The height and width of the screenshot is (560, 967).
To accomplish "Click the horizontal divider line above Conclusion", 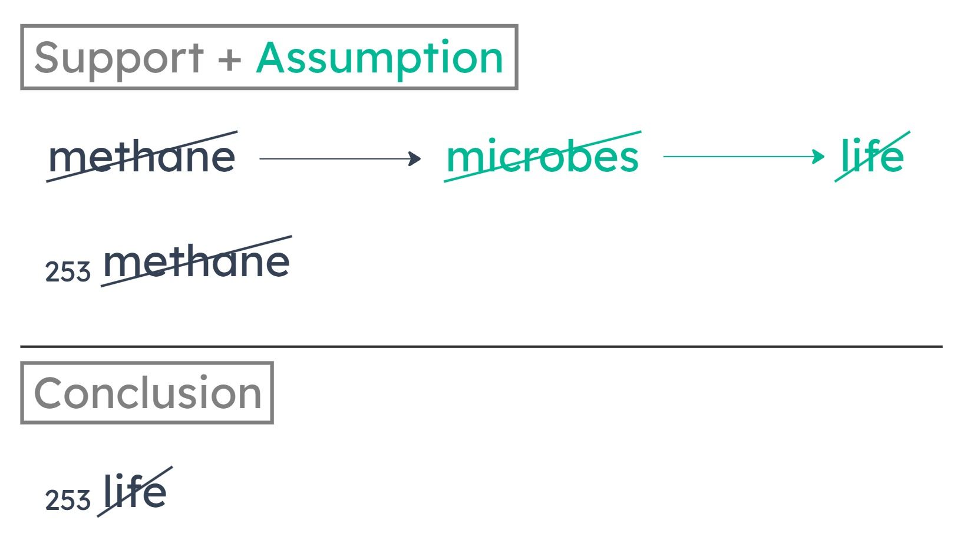I will [x=481, y=347].
